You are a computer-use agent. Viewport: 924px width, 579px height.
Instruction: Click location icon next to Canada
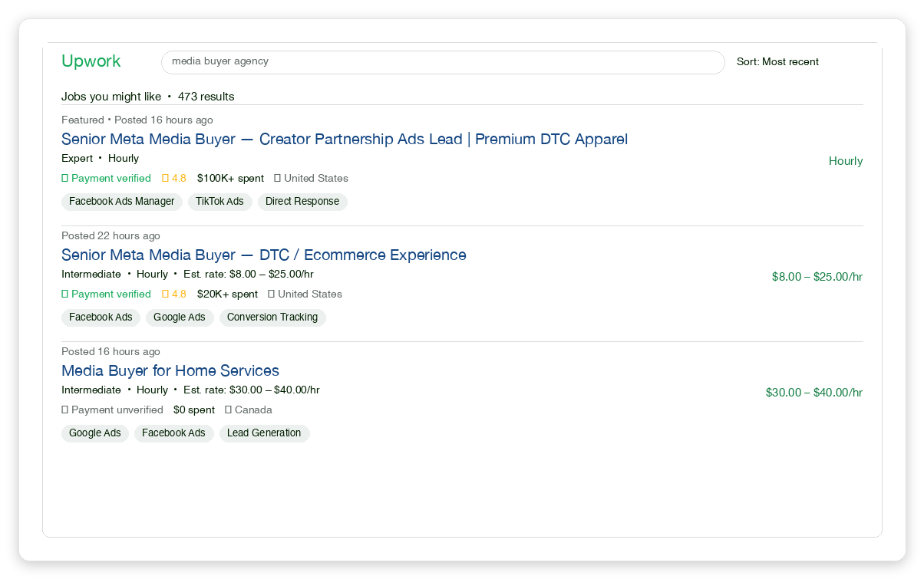click(x=229, y=410)
